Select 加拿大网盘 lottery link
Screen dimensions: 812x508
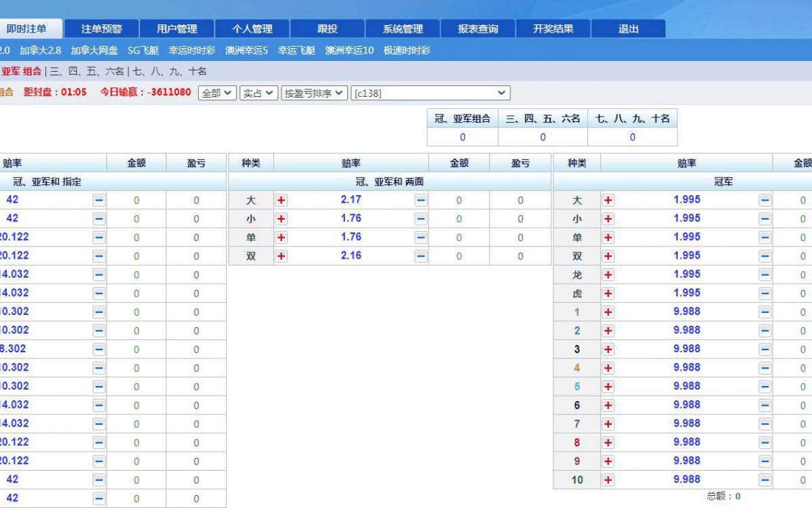(94, 50)
